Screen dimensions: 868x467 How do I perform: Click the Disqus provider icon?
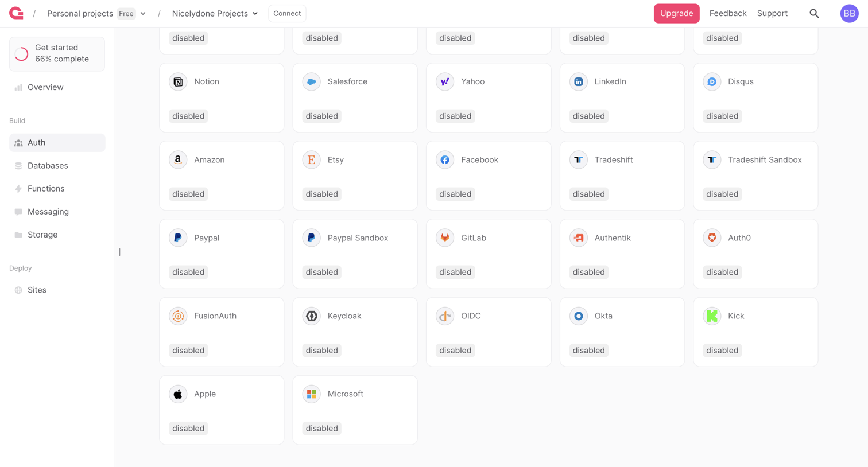(x=712, y=81)
